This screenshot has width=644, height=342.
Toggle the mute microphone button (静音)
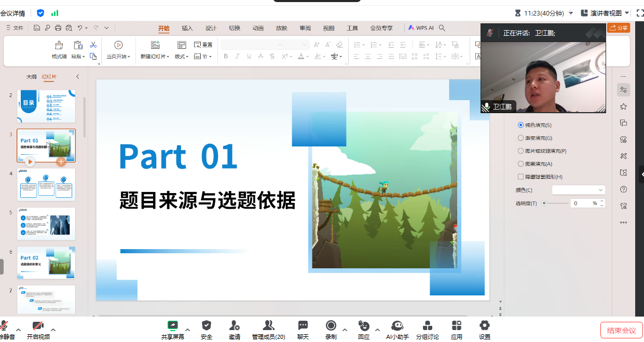point(5,329)
